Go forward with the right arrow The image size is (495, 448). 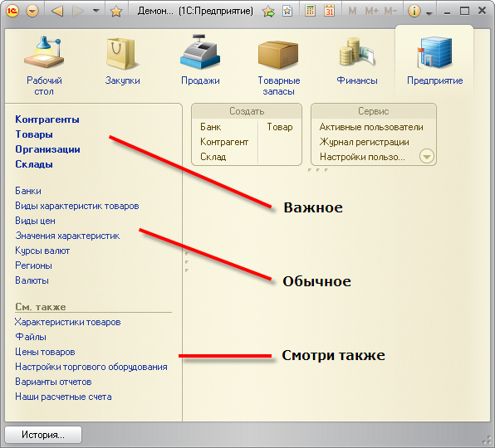tap(78, 12)
